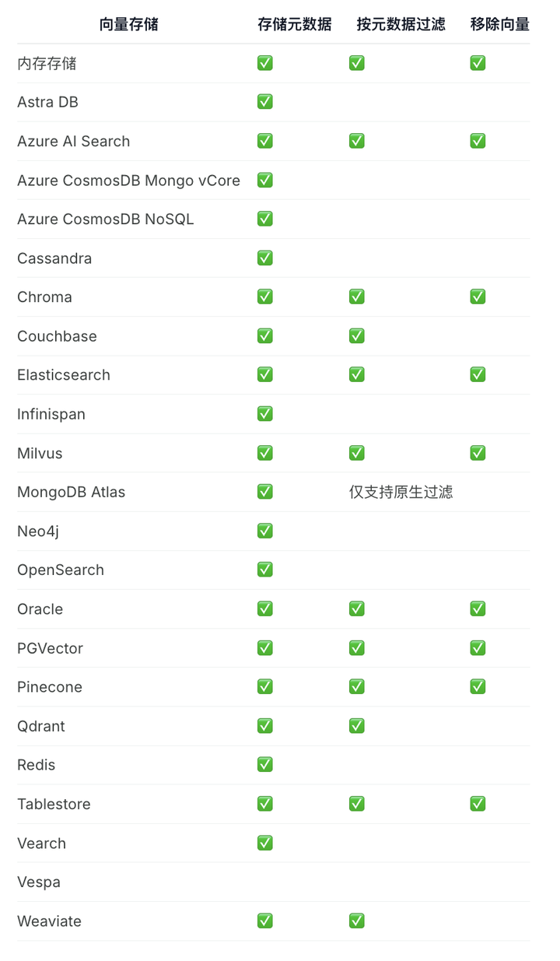The width and height of the screenshot is (560, 961).
Task: Click the 移除向量 checkmark for Tablestore
Action: (x=478, y=803)
